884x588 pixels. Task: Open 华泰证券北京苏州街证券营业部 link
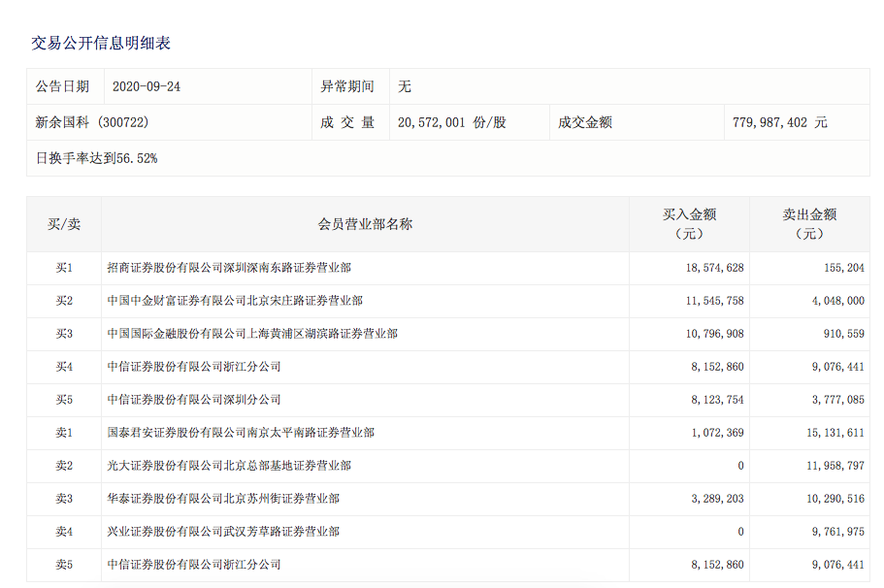pos(223,499)
